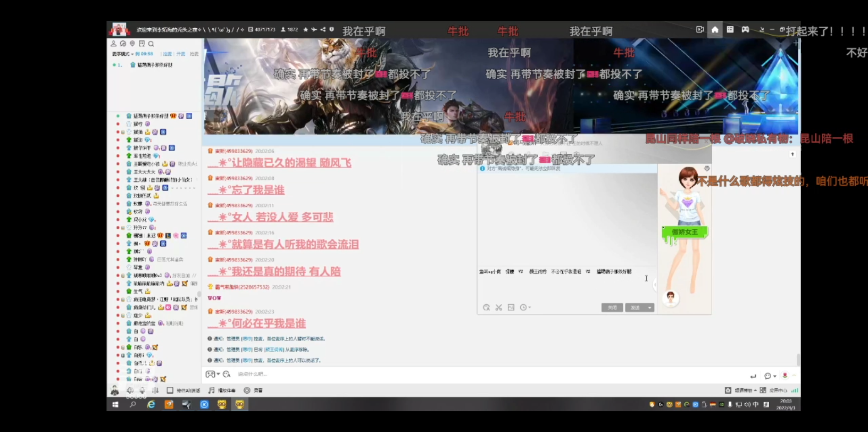This screenshot has width=868, height=432.
Task: Open the blue K music app in taskbar
Action: point(204,404)
